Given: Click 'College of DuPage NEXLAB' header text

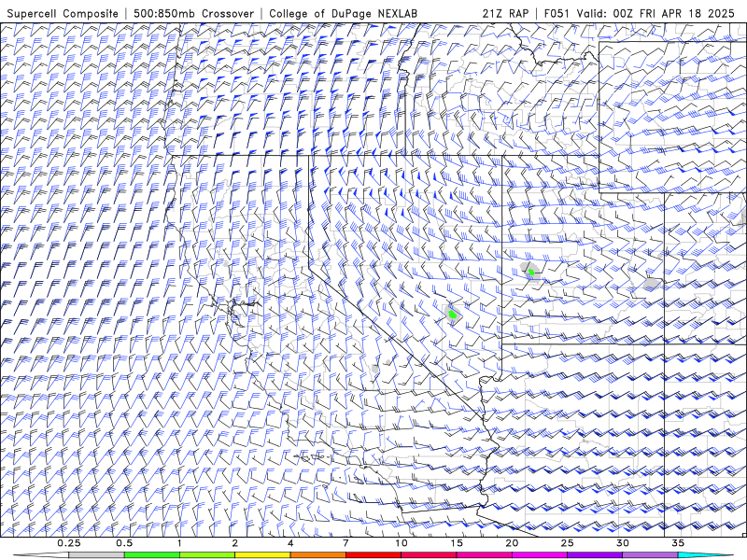Looking at the screenshot, I should pyautogui.click(x=343, y=13).
